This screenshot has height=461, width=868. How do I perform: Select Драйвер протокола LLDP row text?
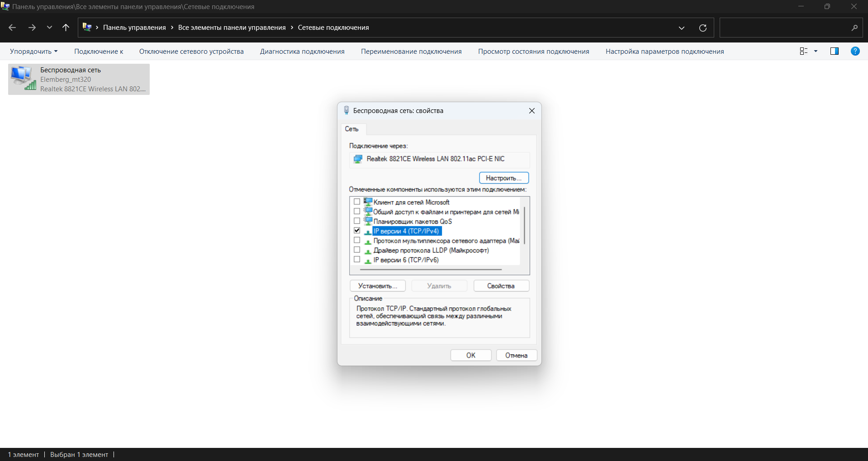point(431,250)
